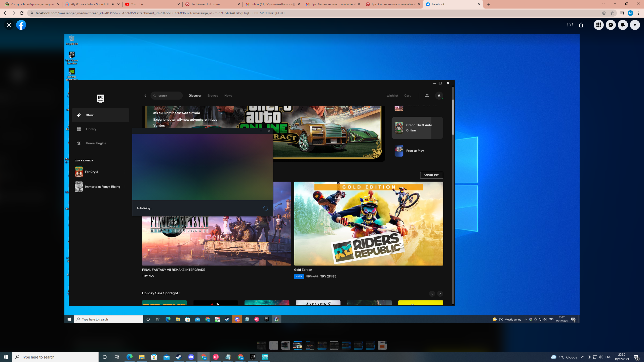Click the Epic friends icon
The width and height of the screenshot is (644, 362).
pyautogui.click(x=427, y=96)
